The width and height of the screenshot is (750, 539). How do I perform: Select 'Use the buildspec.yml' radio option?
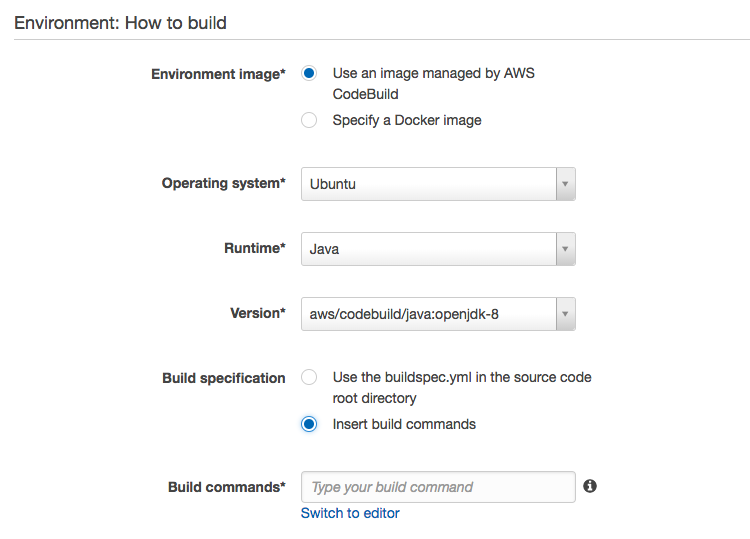310,377
